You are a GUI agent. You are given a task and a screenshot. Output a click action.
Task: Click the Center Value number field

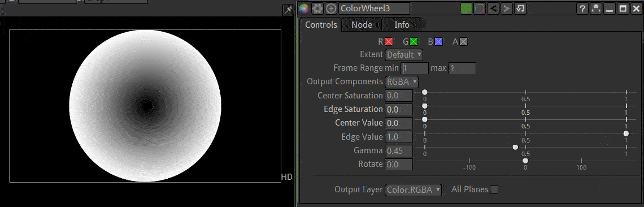point(399,123)
